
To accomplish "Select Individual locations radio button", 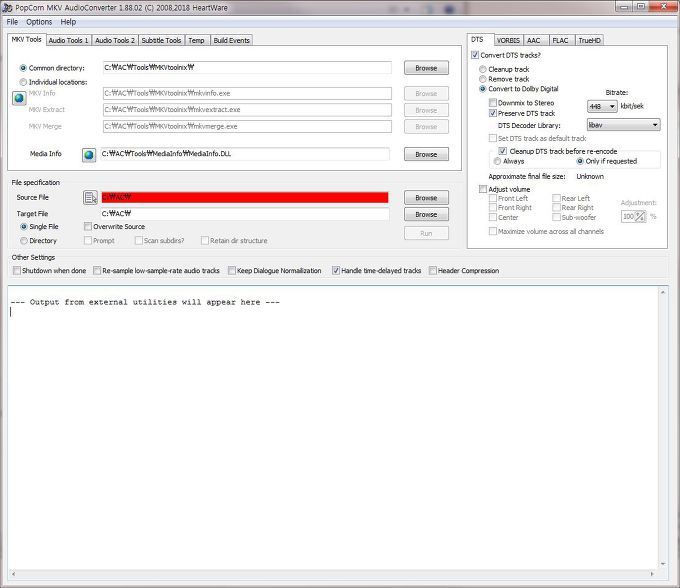I will 23,82.
